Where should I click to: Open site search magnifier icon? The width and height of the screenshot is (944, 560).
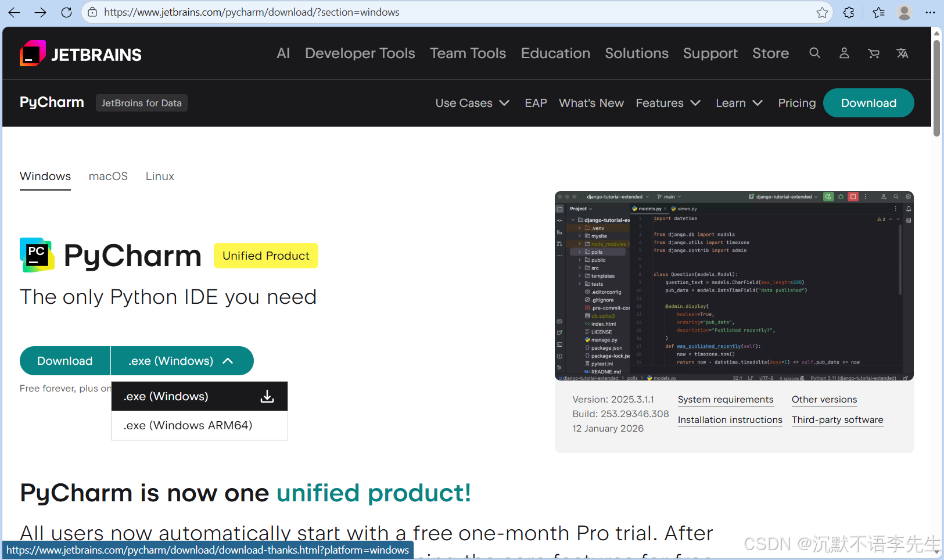[x=815, y=53]
